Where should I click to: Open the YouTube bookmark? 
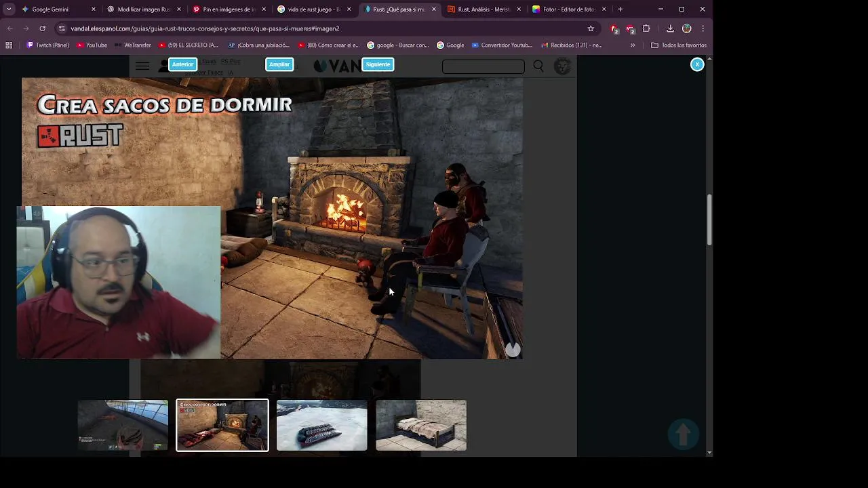(92, 45)
